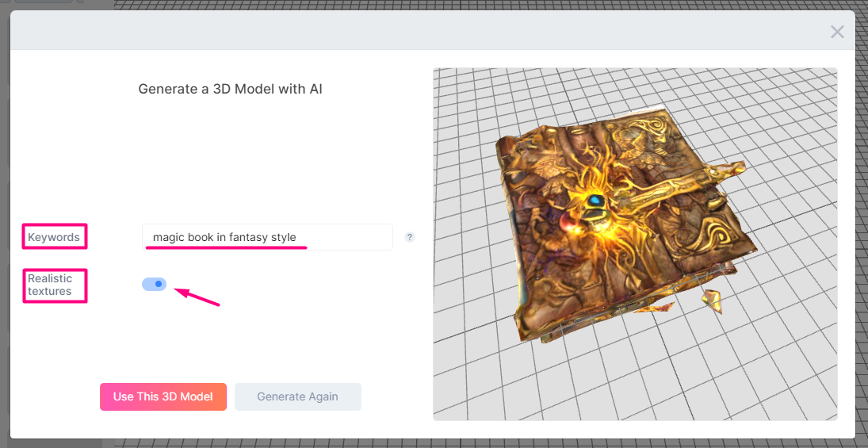Focus the Keywords text input field
The height and width of the screenshot is (448, 868).
[267, 237]
